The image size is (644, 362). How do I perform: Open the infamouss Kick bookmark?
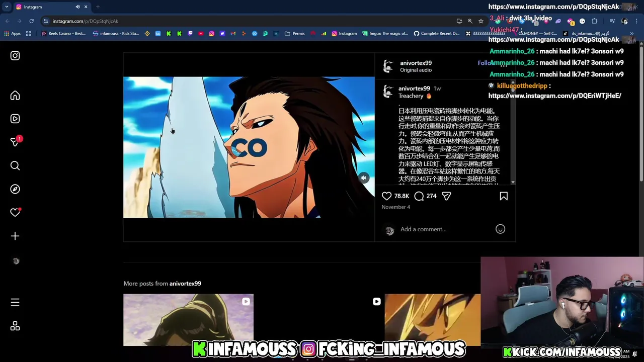(116, 34)
